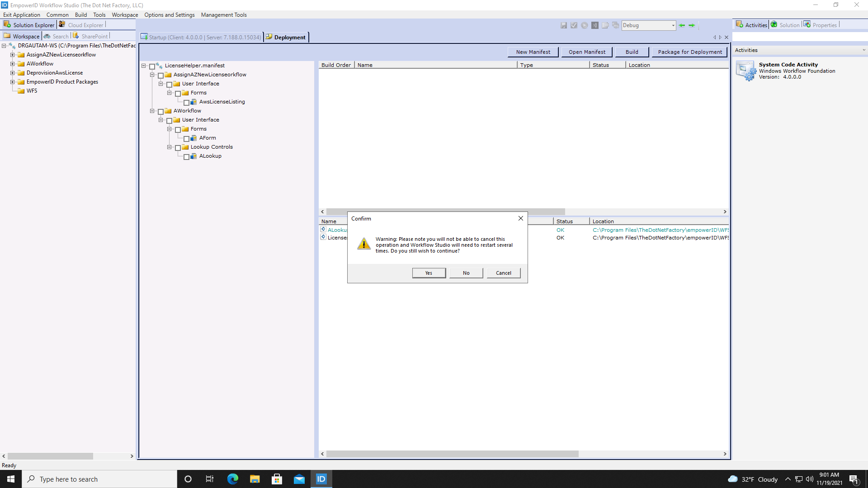Collapse the AssignAZNewLicenseorkflow tree node

click(x=152, y=75)
